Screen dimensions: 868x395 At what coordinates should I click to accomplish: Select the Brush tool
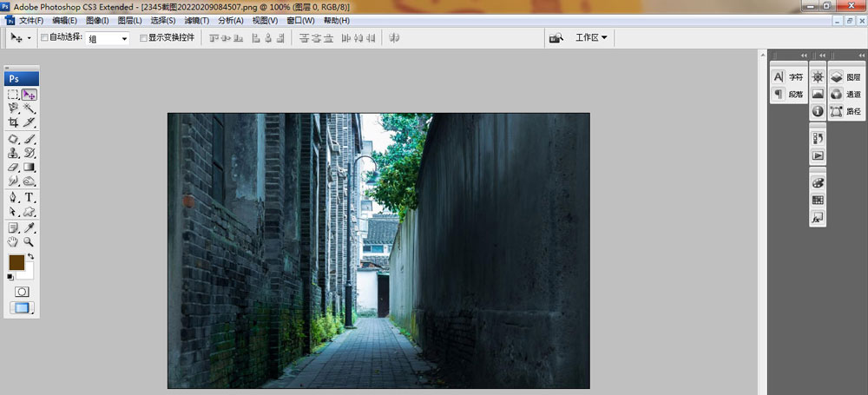(x=30, y=139)
